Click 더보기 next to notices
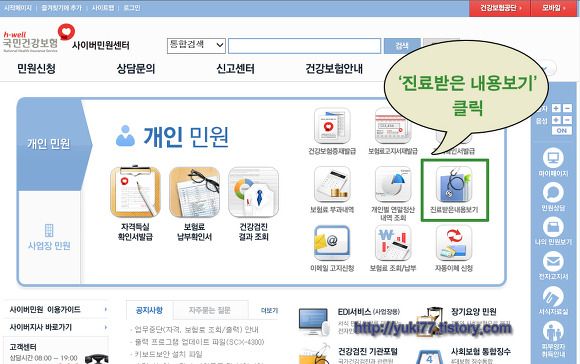The height and width of the screenshot is (364, 580). (269, 310)
